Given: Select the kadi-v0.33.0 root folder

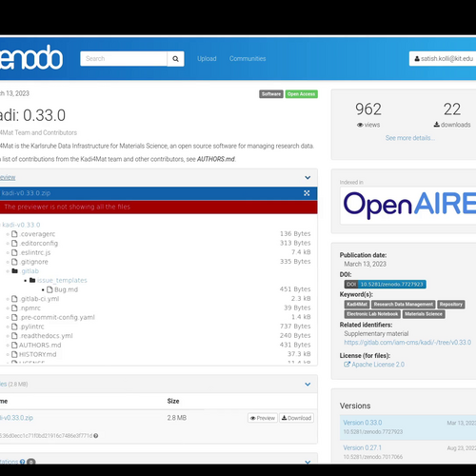Looking at the screenshot, I should [20, 225].
